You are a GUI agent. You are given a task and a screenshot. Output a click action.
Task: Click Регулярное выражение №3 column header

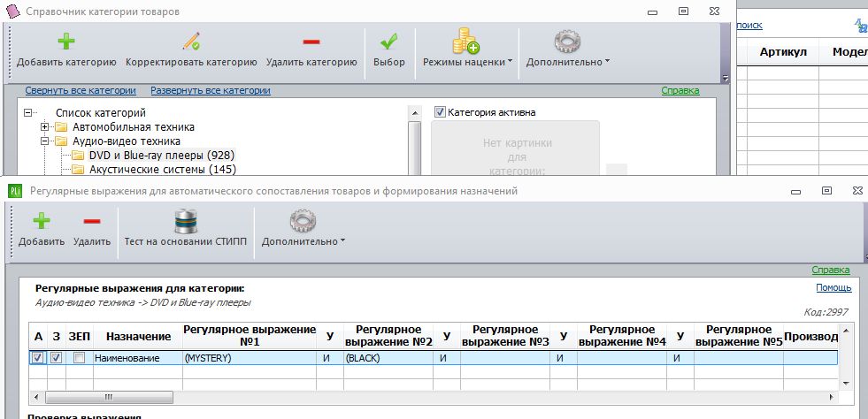pos(505,336)
